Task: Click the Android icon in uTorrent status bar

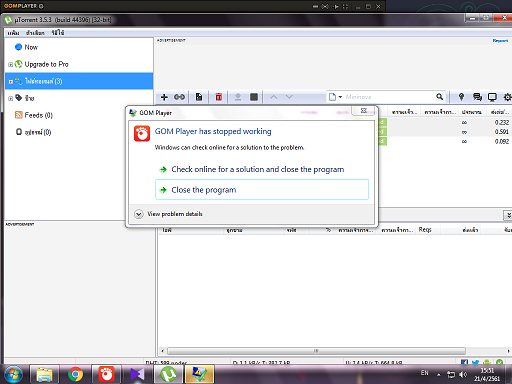Action: click(487, 362)
